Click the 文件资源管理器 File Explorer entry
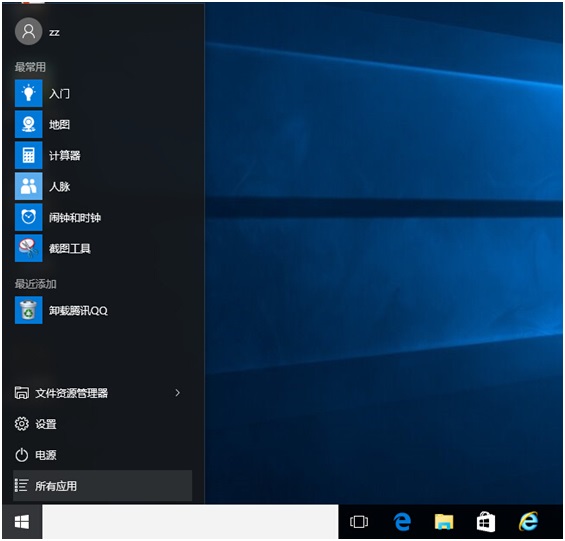The height and width of the screenshot is (541, 565). pos(61,393)
